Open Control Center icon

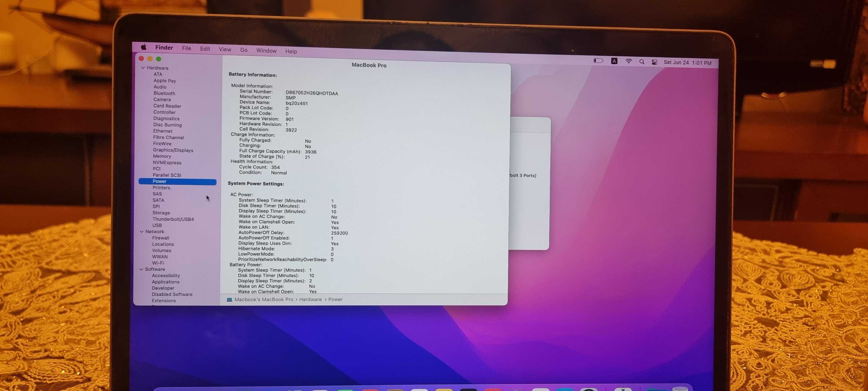click(x=654, y=62)
